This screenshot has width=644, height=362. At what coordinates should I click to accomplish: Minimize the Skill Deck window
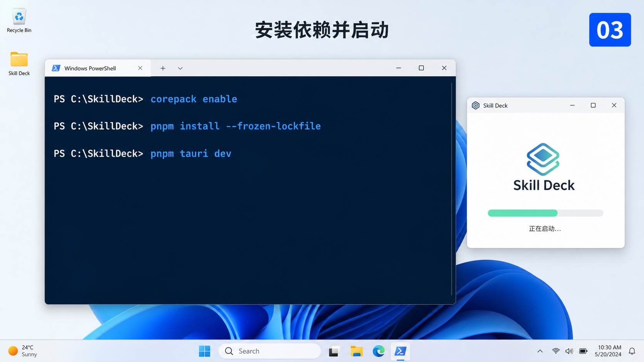(x=572, y=105)
